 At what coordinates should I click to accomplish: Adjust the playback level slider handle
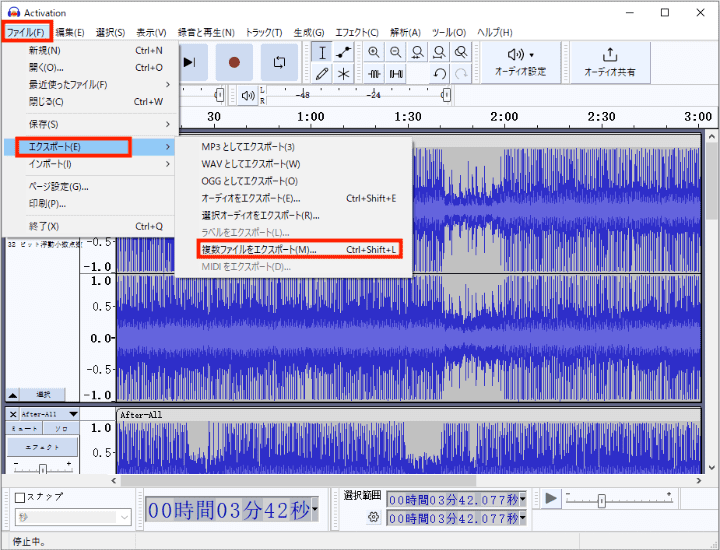pos(446,95)
